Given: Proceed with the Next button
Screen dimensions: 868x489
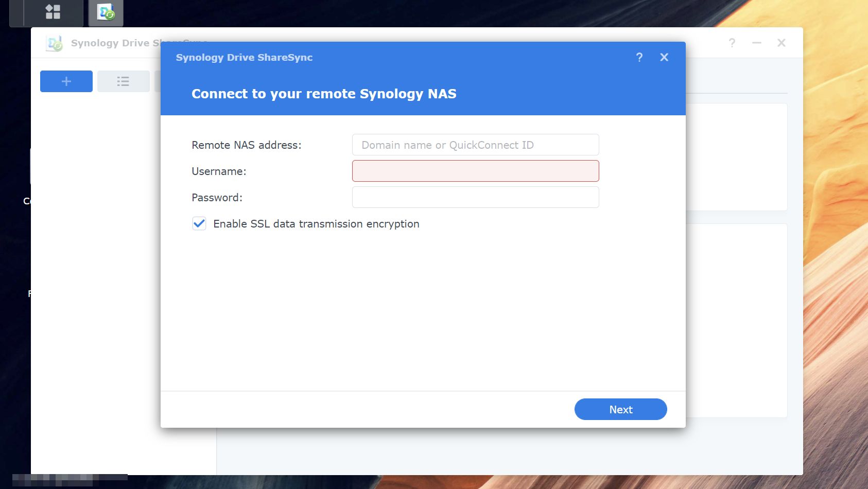Looking at the screenshot, I should pos(620,409).
